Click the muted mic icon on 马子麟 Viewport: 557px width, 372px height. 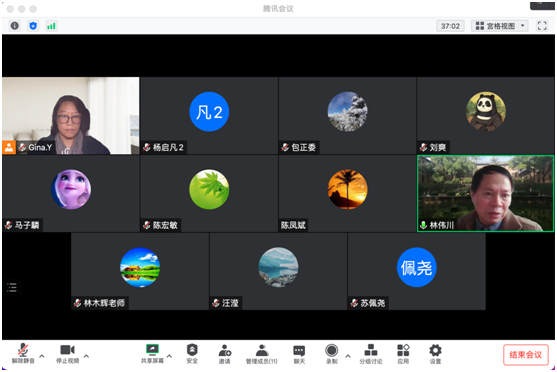(9, 225)
